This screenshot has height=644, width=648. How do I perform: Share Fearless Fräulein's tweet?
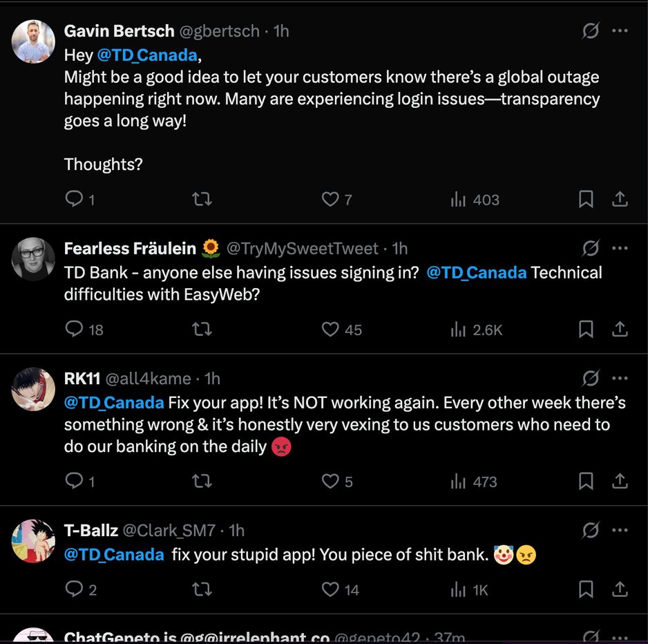620,330
